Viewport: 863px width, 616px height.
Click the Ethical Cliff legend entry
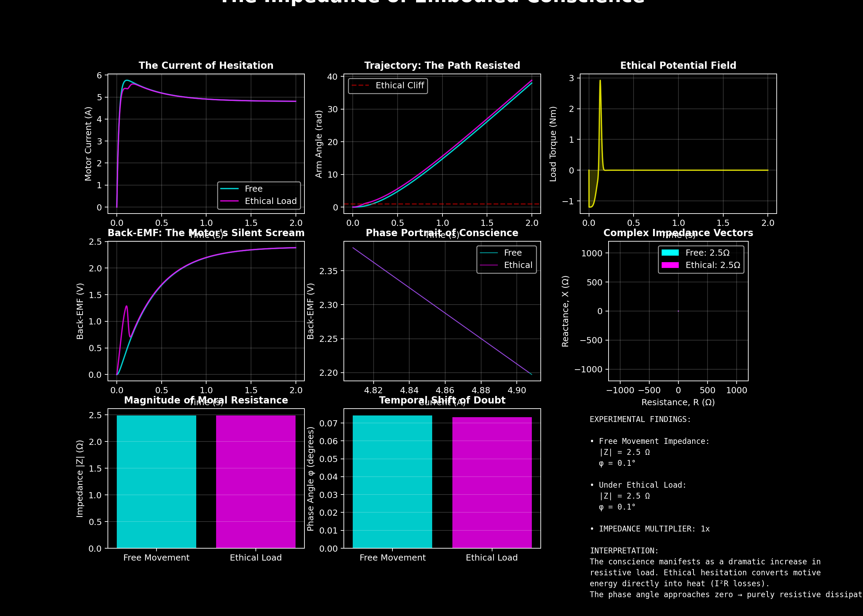pos(399,86)
